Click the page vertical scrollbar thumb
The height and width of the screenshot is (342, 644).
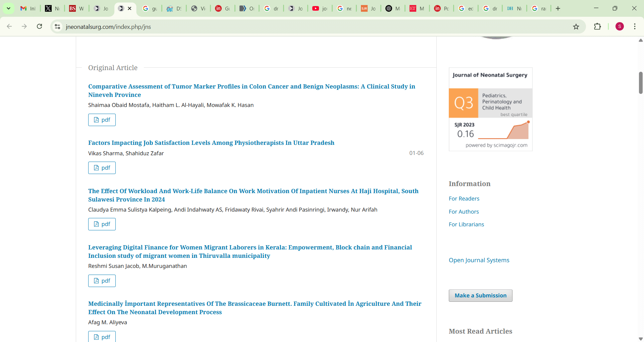pos(640,82)
